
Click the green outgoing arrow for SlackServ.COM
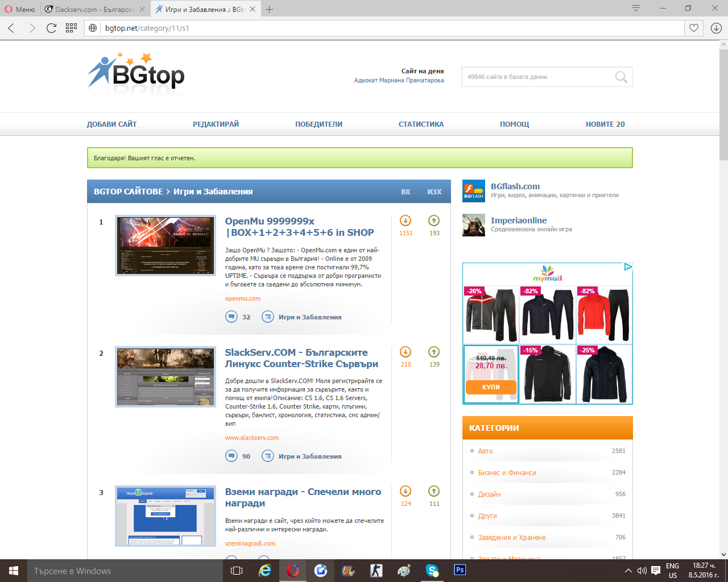[434, 352]
